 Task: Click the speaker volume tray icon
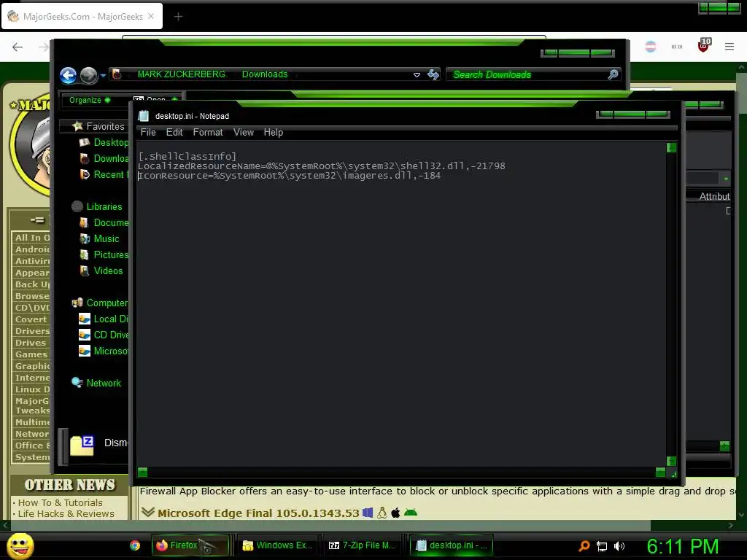click(x=619, y=546)
